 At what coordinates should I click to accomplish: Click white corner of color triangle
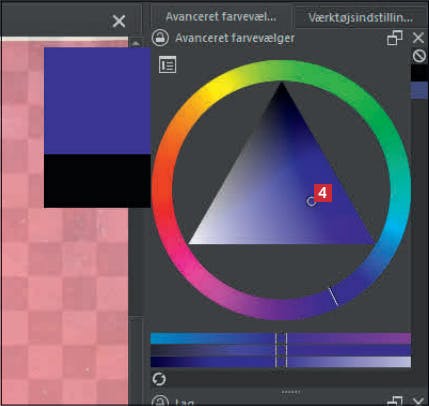click(193, 241)
